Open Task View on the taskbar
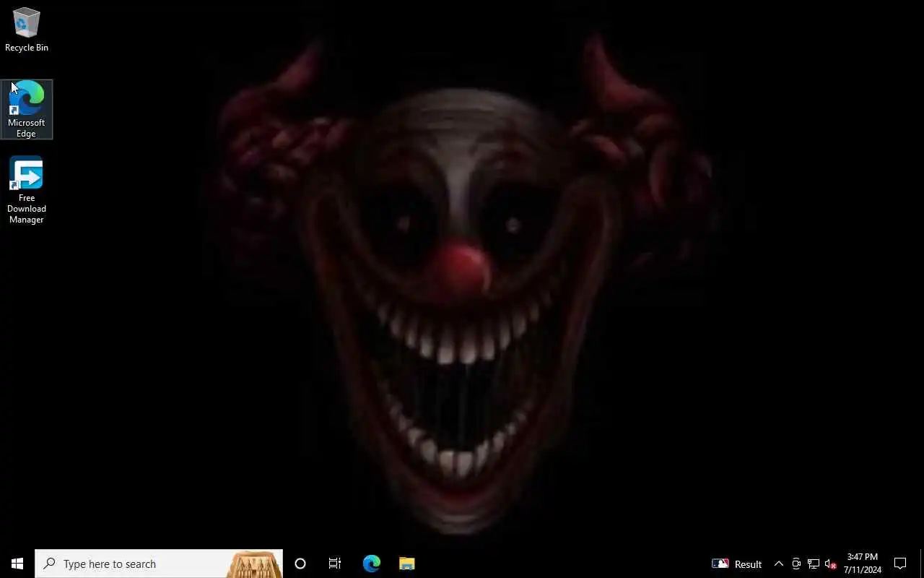This screenshot has height=578, width=924. pos(335,564)
